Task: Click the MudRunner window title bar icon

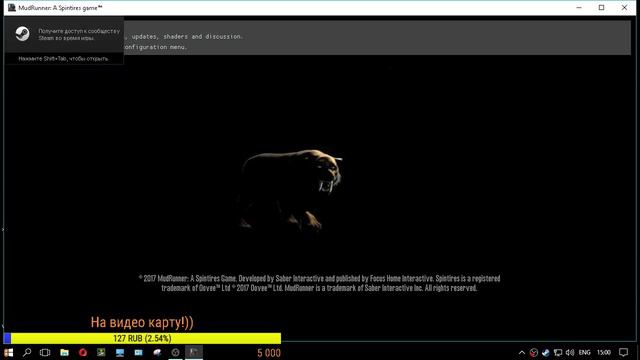Action: click(11, 8)
